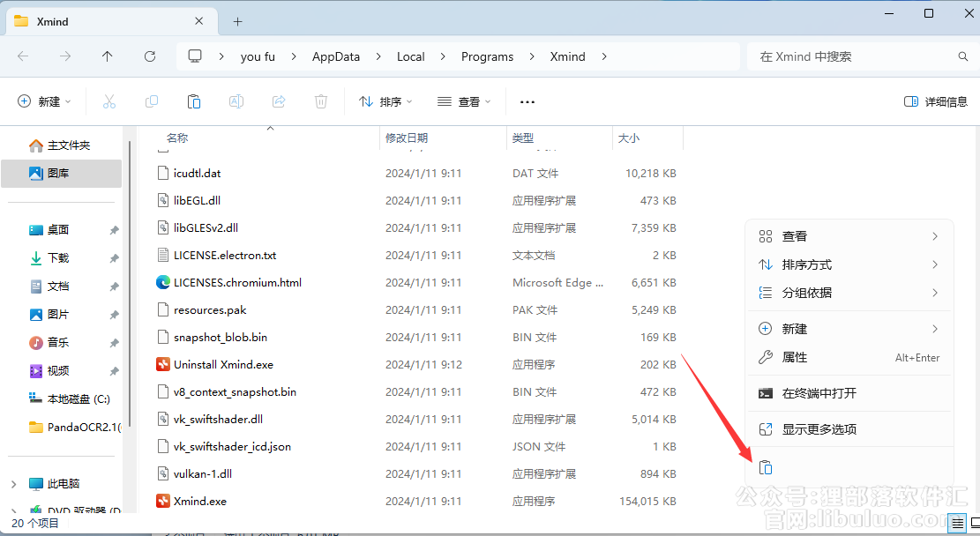This screenshot has width=980, height=536.
Task: Click the Paste clipboard icon in toolbar
Action: [x=194, y=101]
